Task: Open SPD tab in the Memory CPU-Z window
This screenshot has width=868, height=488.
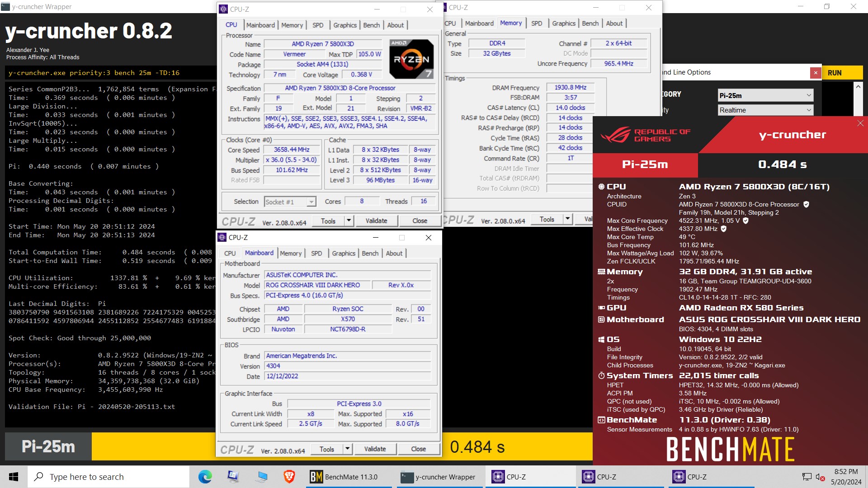Action: pos(537,23)
